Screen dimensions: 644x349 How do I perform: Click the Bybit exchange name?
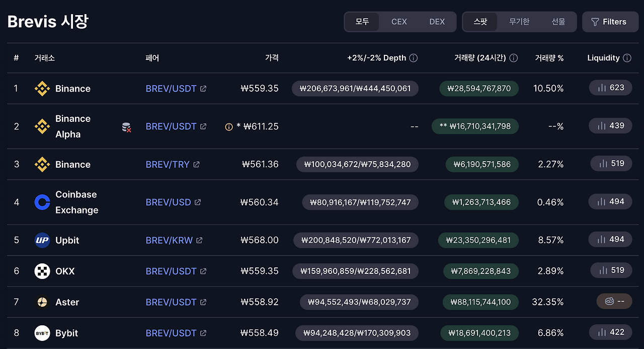pos(67,333)
